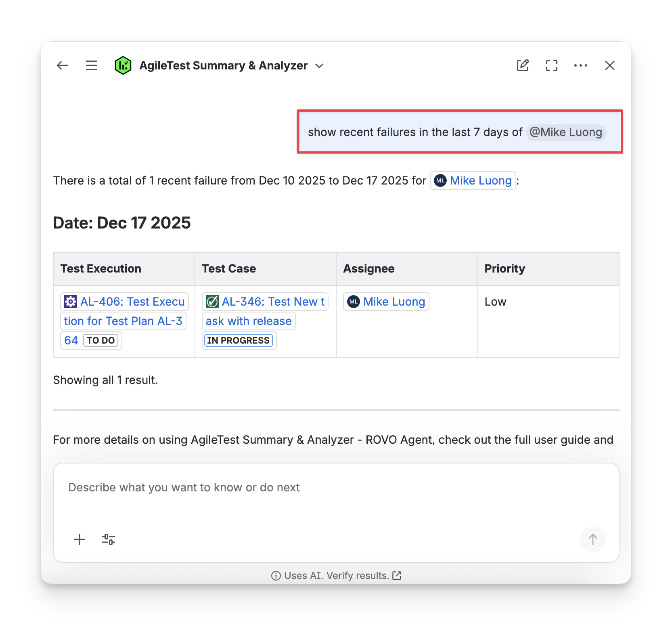Open the chat settings sliders icon
This screenshot has height=625, width=672.
tap(109, 539)
